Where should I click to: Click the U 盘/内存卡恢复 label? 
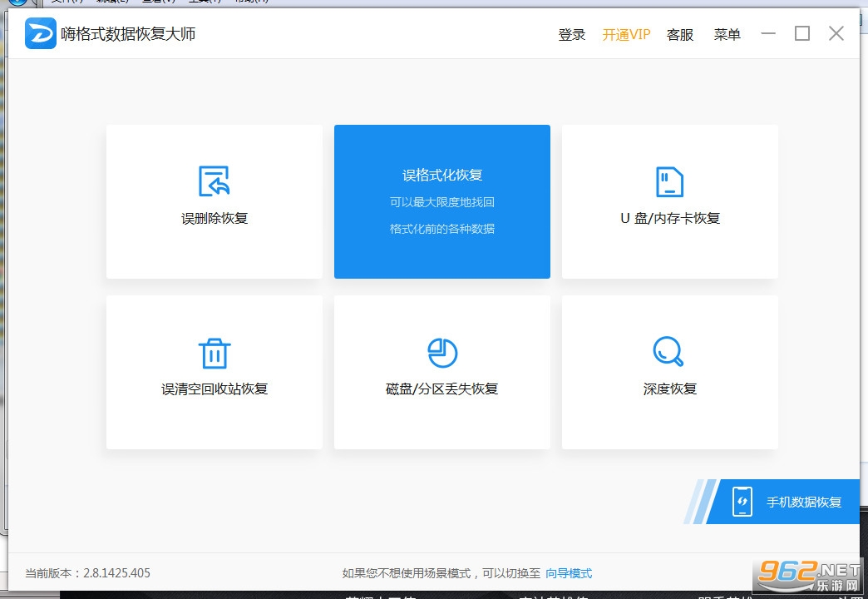670,218
